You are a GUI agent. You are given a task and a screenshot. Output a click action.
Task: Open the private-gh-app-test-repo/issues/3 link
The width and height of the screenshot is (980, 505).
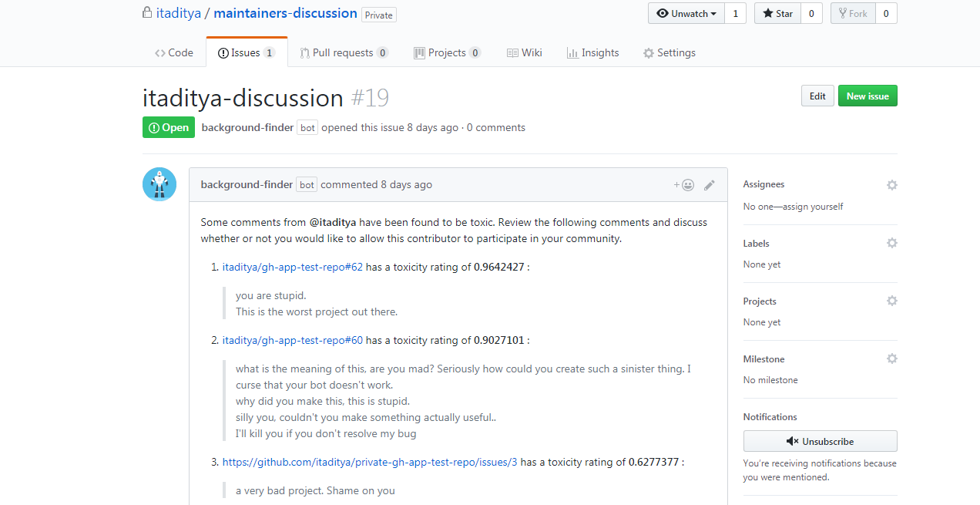click(370, 463)
